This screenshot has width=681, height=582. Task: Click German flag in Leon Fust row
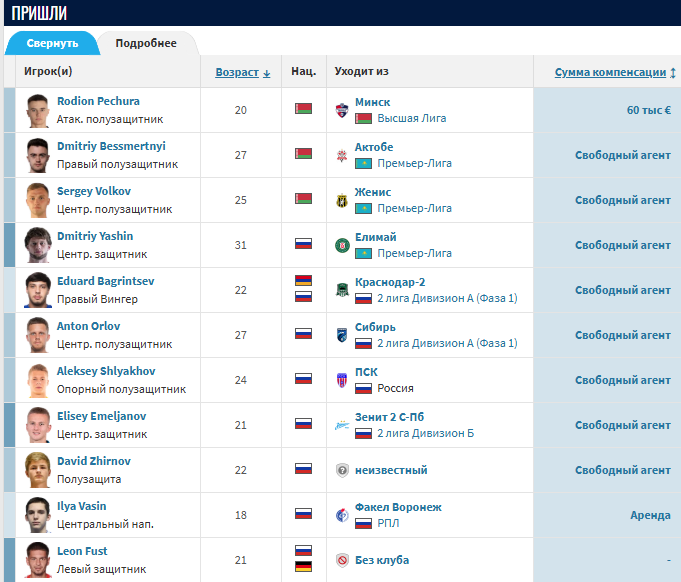[x=303, y=566]
